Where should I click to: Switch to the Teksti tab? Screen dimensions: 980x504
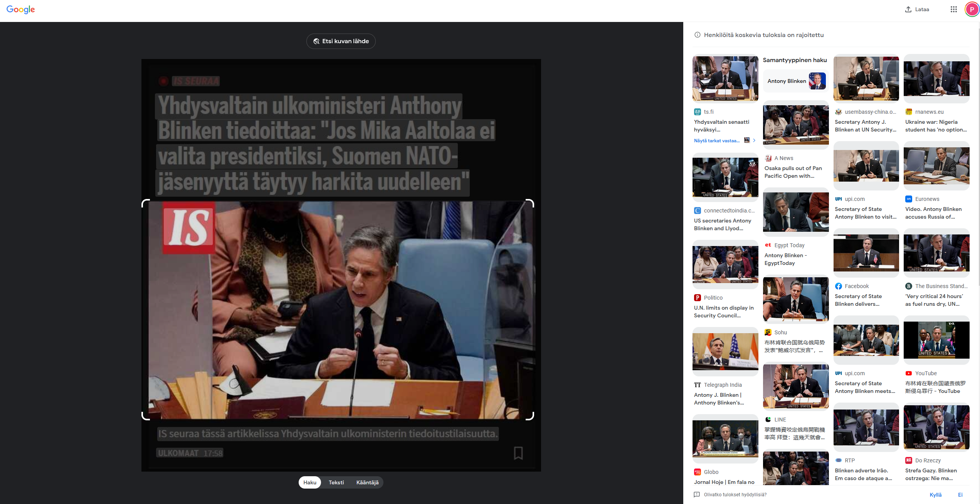(336, 482)
